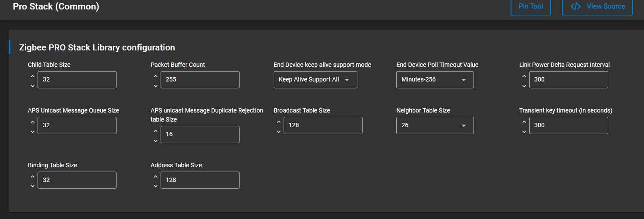Open Neighbor Table Size dropdown
This screenshot has height=219, width=644.
pos(435,125)
